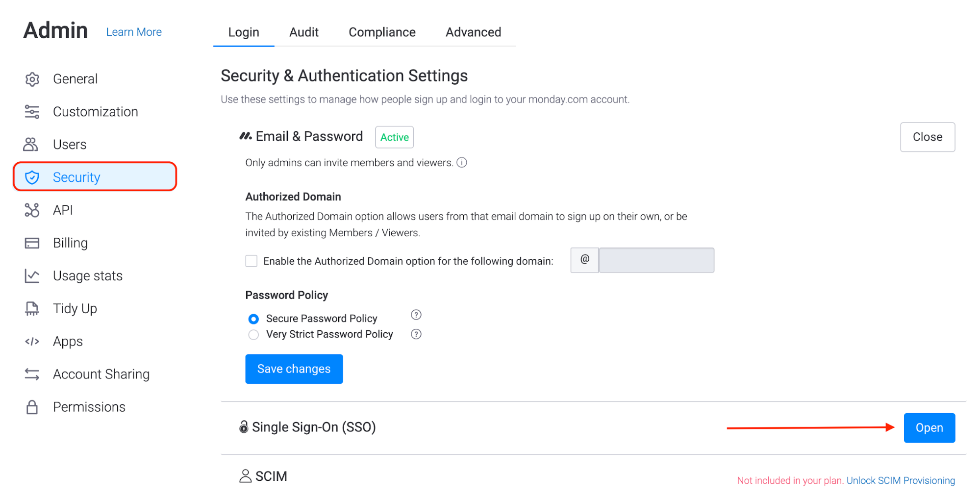Follow the Unlock SCIM Provisioning link
980x497 pixels.
[x=901, y=480]
